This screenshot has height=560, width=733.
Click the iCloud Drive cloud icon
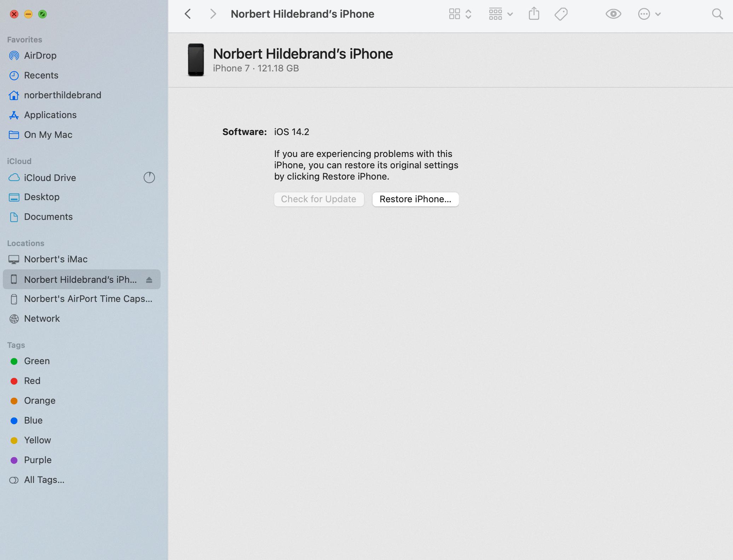[x=14, y=177]
